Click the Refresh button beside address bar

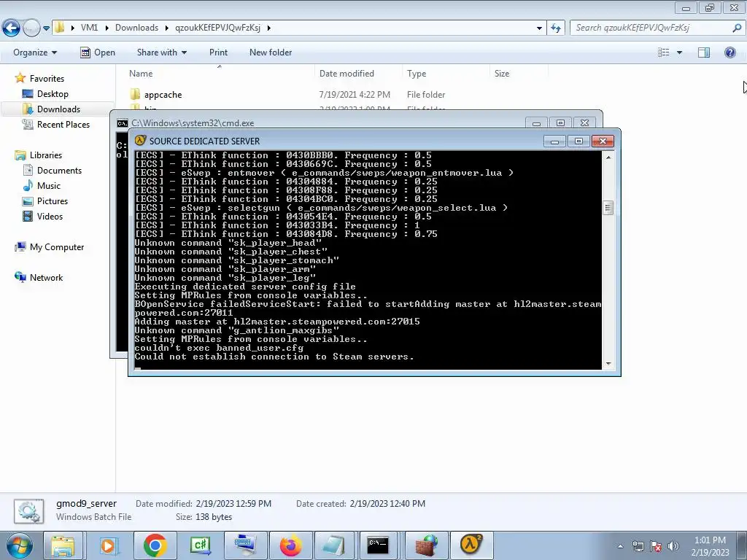(555, 28)
